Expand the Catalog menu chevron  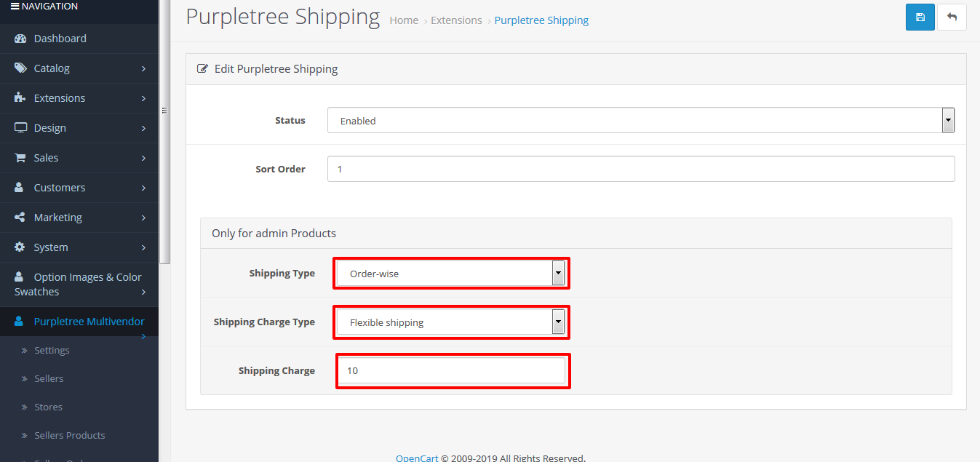tap(144, 68)
